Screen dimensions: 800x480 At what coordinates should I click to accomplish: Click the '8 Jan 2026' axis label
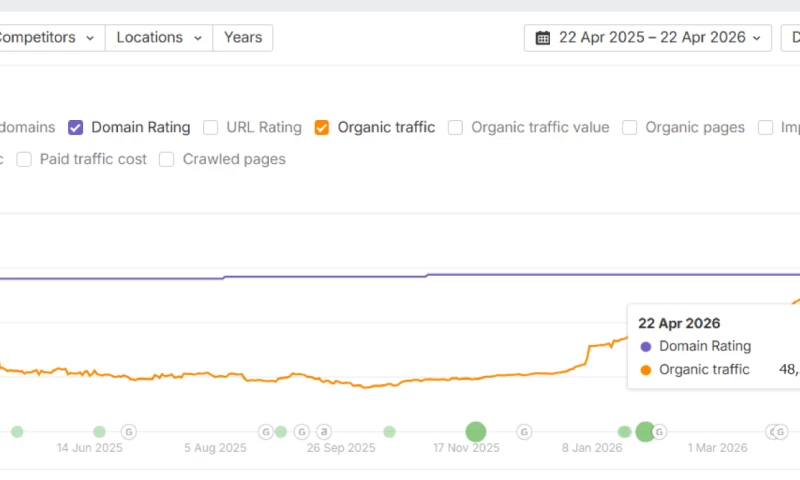click(592, 448)
